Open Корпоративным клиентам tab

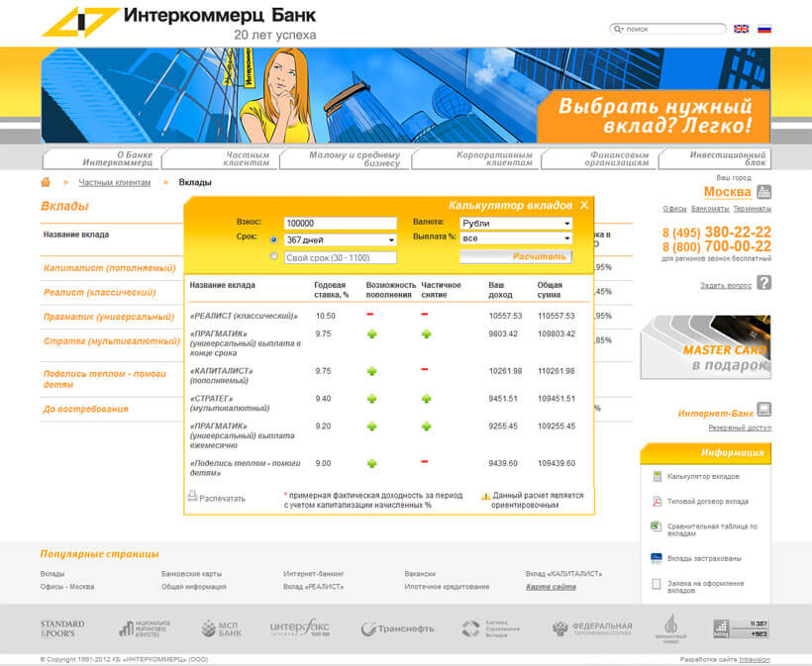click(475, 158)
